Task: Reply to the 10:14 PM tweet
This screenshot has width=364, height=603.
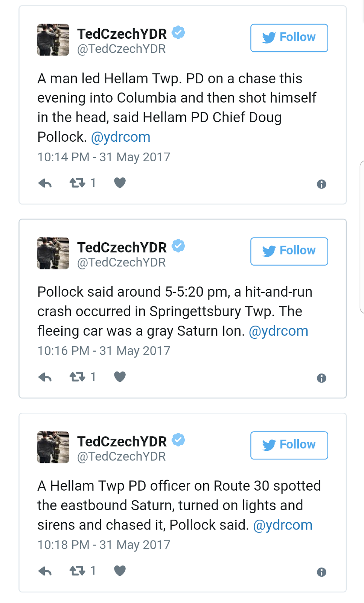Action: pyautogui.click(x=45, y=184)
